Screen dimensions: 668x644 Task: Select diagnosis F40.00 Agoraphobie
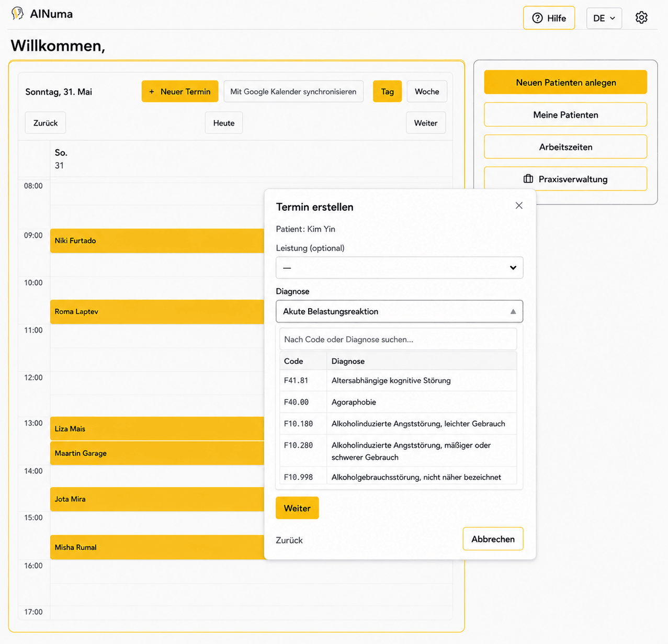click(398, 402)
